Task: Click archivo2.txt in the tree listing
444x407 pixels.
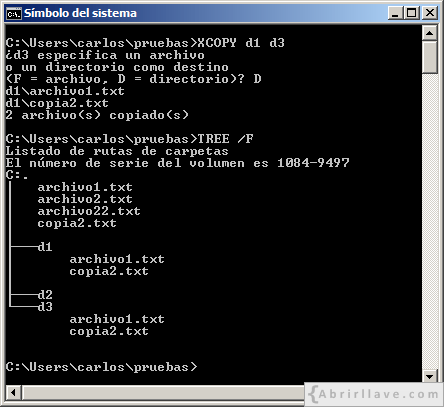Action: (85, 199)
